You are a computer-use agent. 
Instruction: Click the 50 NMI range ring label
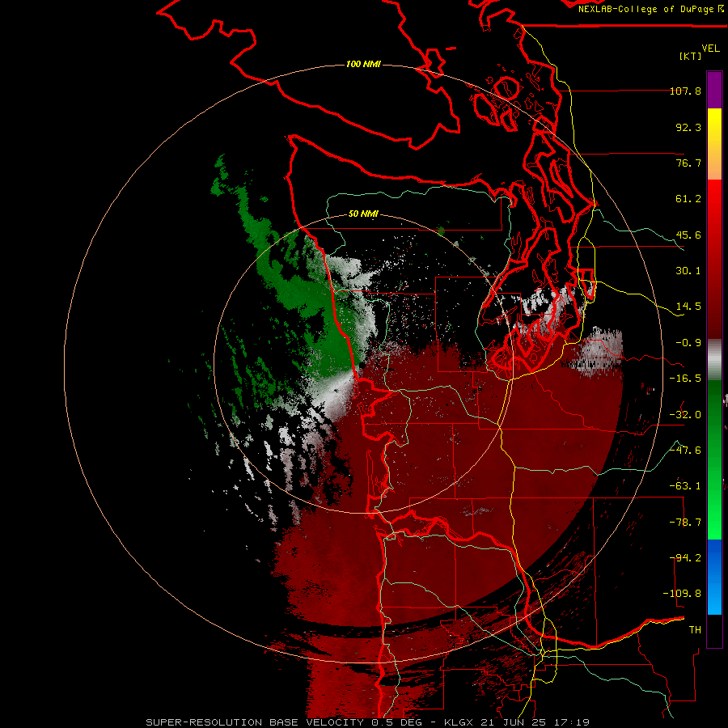pyautogui.click(x=363, y=214)
